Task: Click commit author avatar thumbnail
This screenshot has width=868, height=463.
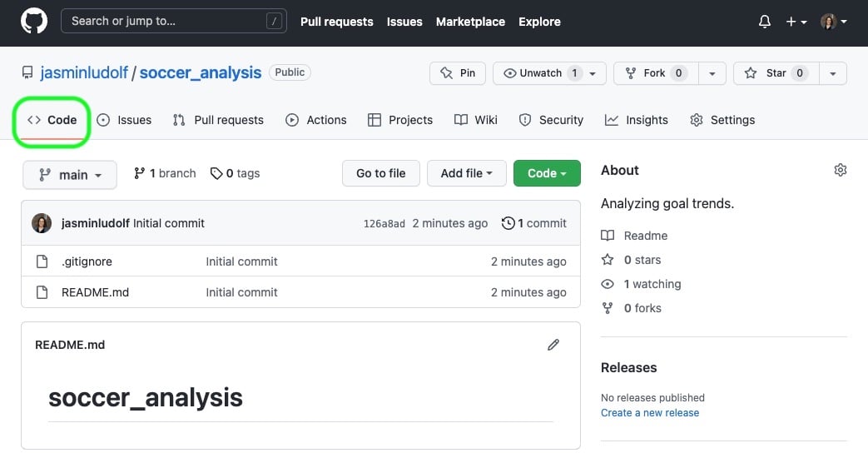Action: (x=42, y=223)
